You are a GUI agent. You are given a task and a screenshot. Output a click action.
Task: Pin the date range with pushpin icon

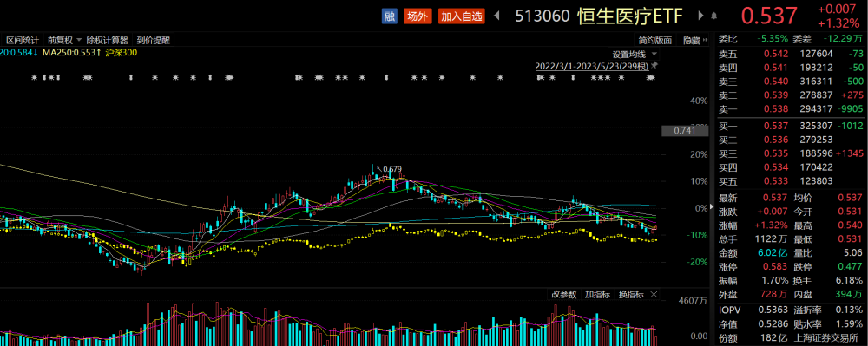(x=654, y=66)
